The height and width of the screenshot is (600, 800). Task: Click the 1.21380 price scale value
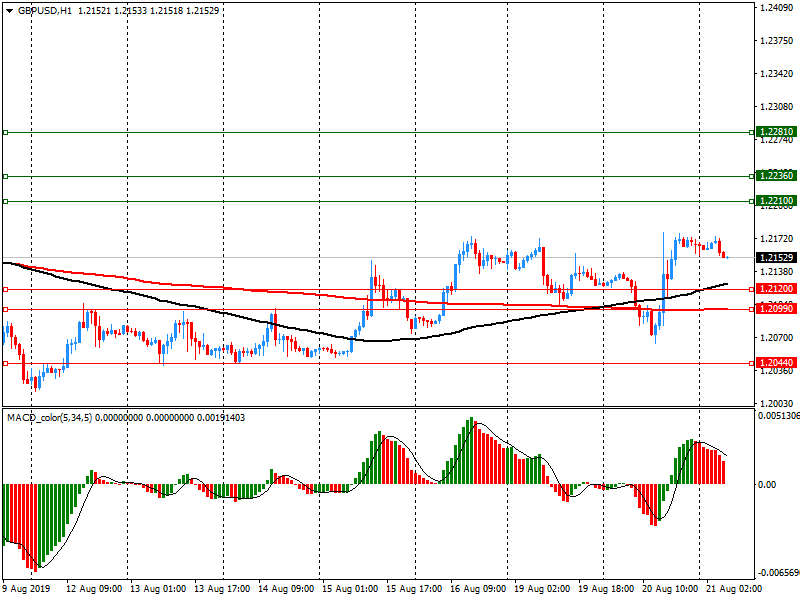point(777,271)
